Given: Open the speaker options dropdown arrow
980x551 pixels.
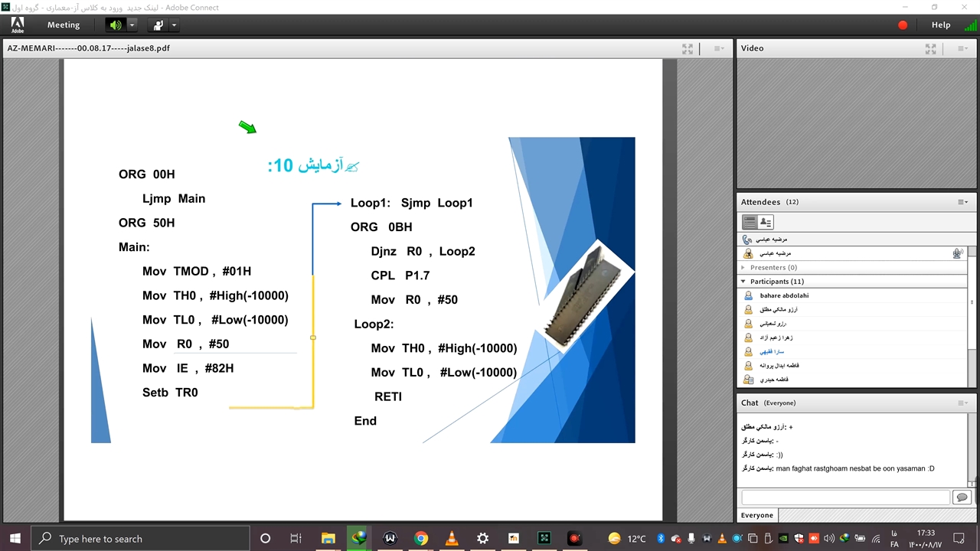Looking at the screenshot, I should (x=132, y=25).
